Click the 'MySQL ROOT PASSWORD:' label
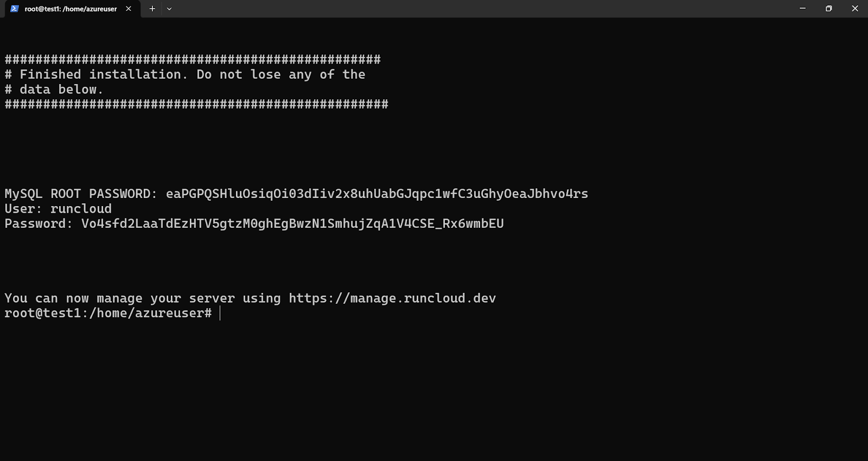Image resolution: width=868 pixels, height=461 pixels. (x=81, y=194)
